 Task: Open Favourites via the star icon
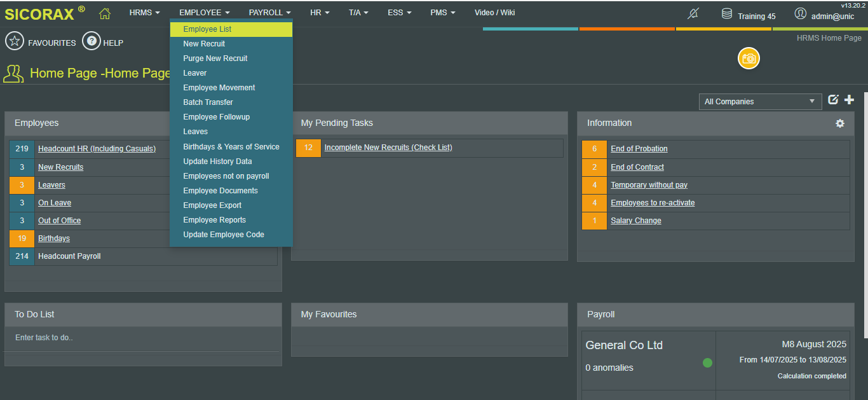tap(15, 42)
